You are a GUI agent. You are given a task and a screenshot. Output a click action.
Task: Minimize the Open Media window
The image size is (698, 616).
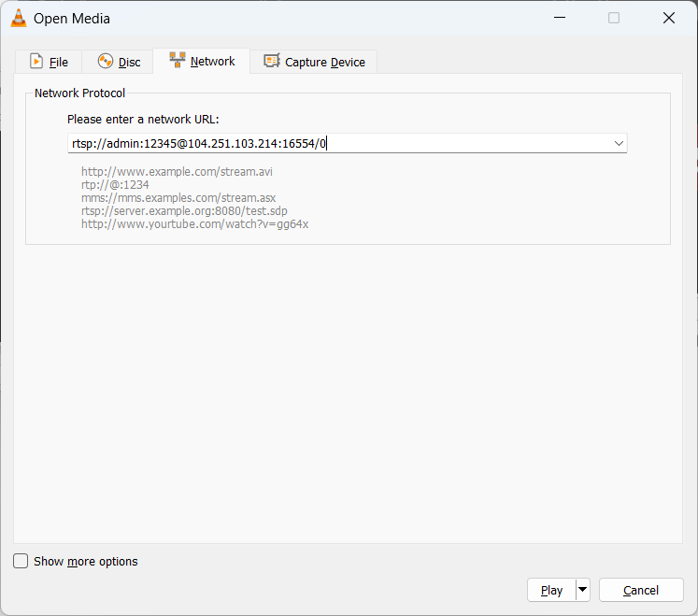(x=560, y=18)
